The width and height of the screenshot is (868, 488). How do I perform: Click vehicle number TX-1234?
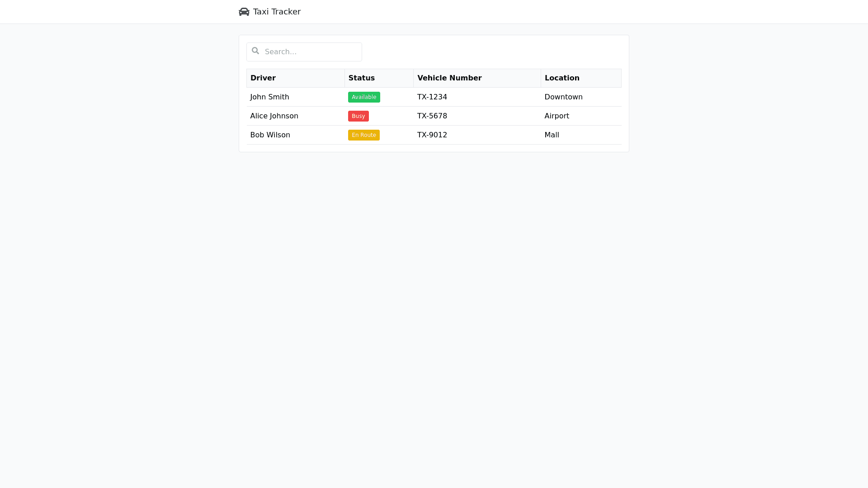click(432, 97)
